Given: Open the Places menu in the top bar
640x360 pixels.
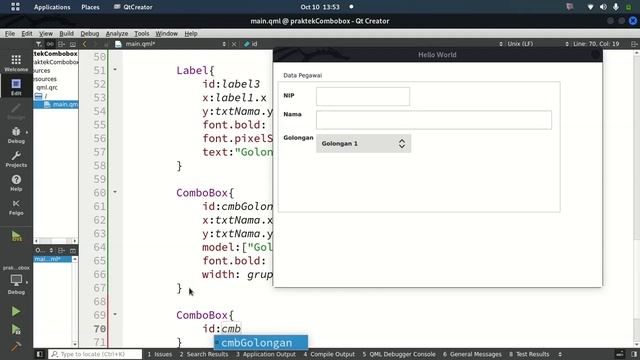Looking at the screenshot, I should tap(90, 7).
